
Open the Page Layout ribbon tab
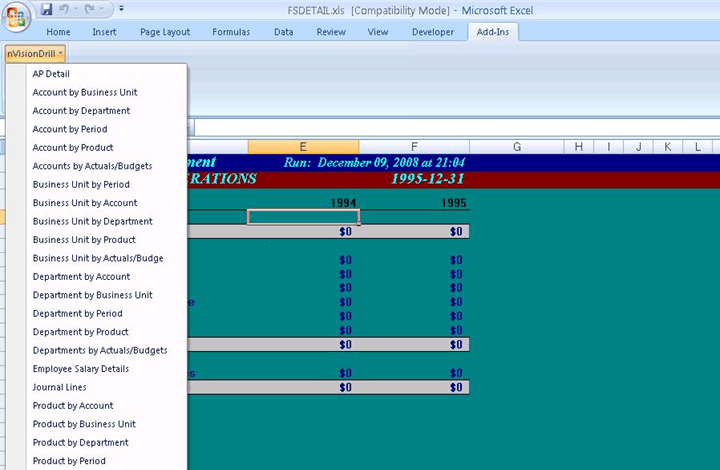click(165, 32)
